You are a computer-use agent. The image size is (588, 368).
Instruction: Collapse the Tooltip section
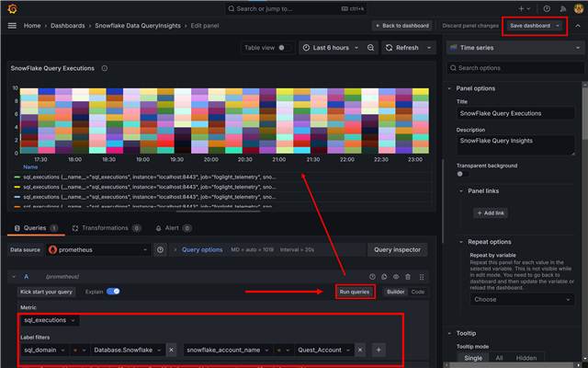point(449,333)
